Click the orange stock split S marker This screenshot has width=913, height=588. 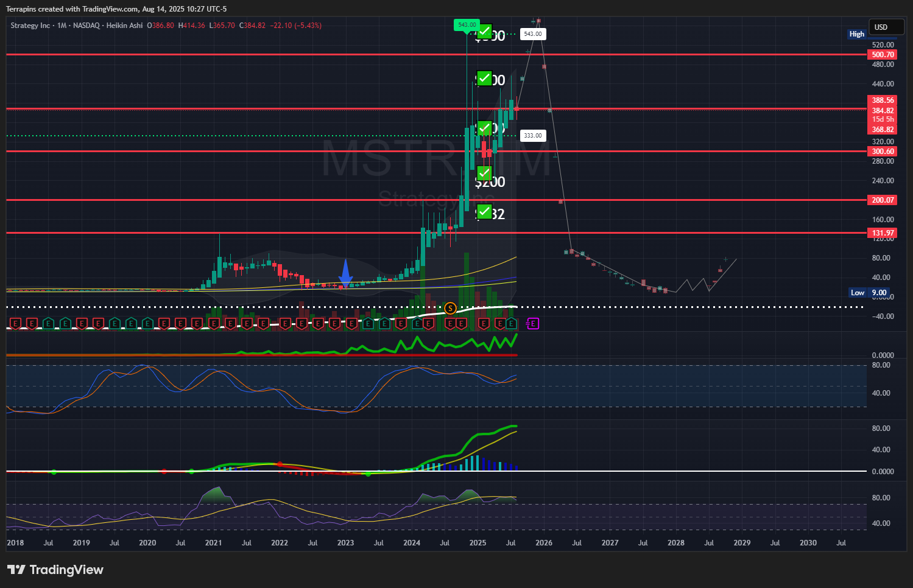pyautogui.click(x=450, y=309)
